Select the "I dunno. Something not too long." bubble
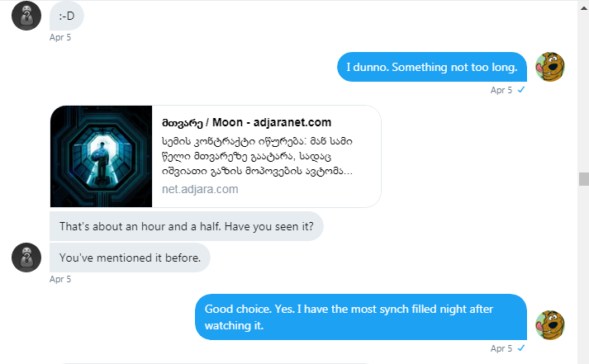This screenshot has height=364, width=589. pos(432,67)
